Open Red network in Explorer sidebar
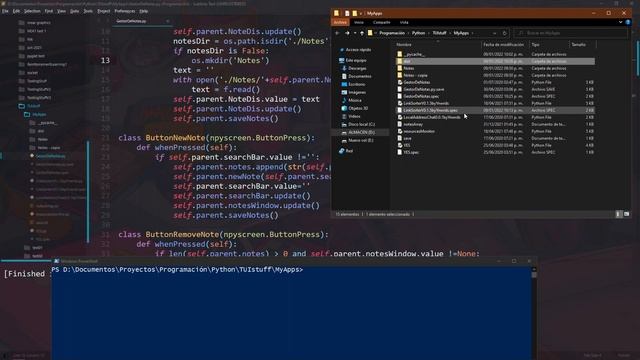This screenshot has width=640, height=360. [x=346, y=151]
